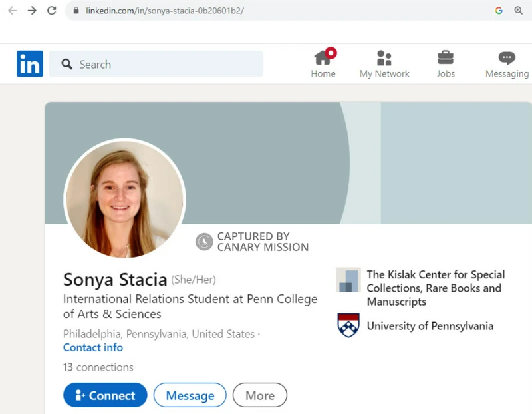Go to the My Network tab
This screenshot has width=532, height=414.
coord(384,64)
